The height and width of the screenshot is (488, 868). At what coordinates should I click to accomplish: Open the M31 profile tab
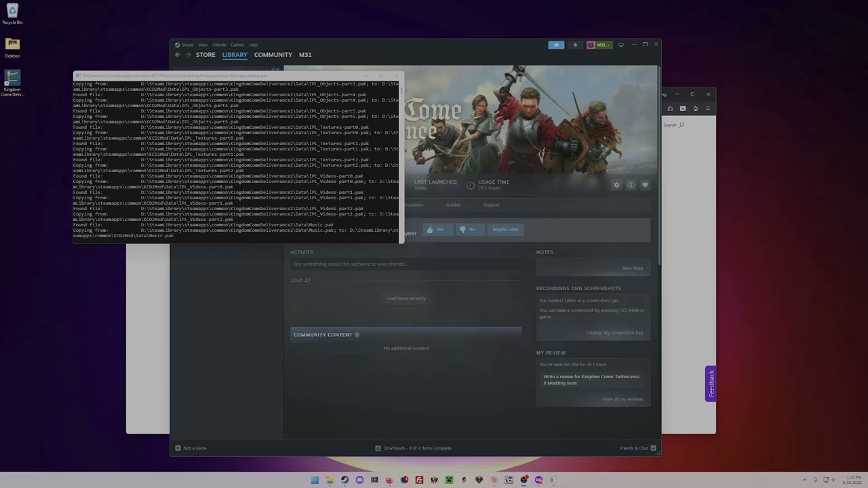tap(305, 55)
